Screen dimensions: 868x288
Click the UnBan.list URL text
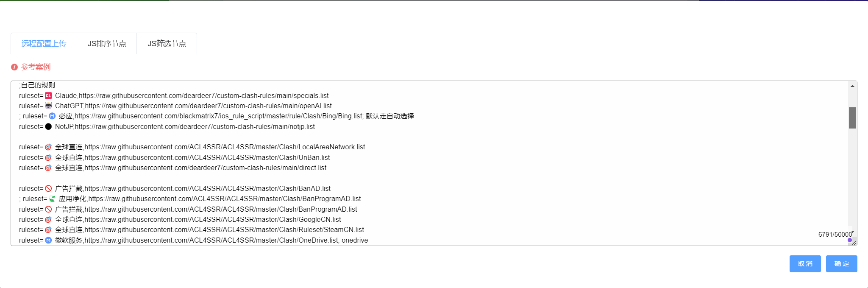tap(207, 158)
